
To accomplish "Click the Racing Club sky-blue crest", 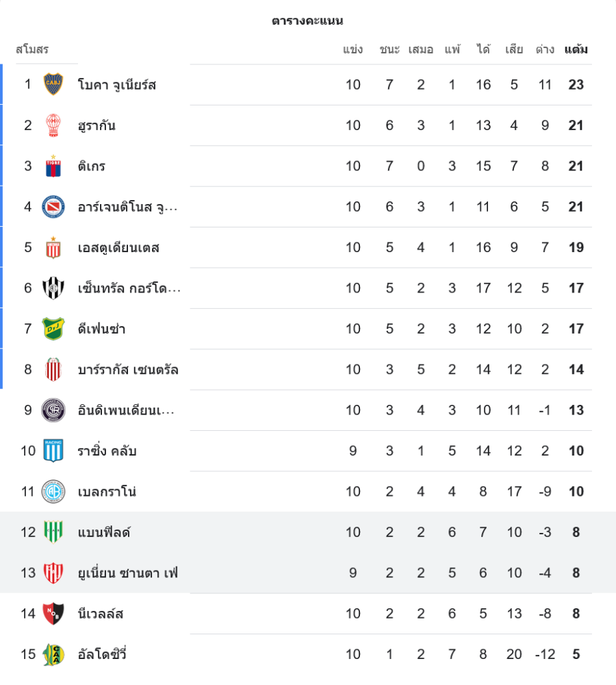I will tap(53, 451).
